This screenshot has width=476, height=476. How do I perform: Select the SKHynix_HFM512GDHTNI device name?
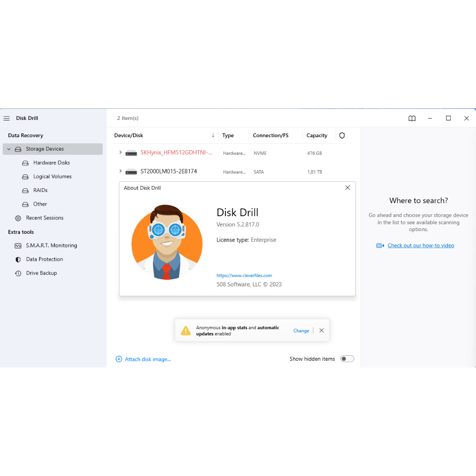tap(176, 152)
